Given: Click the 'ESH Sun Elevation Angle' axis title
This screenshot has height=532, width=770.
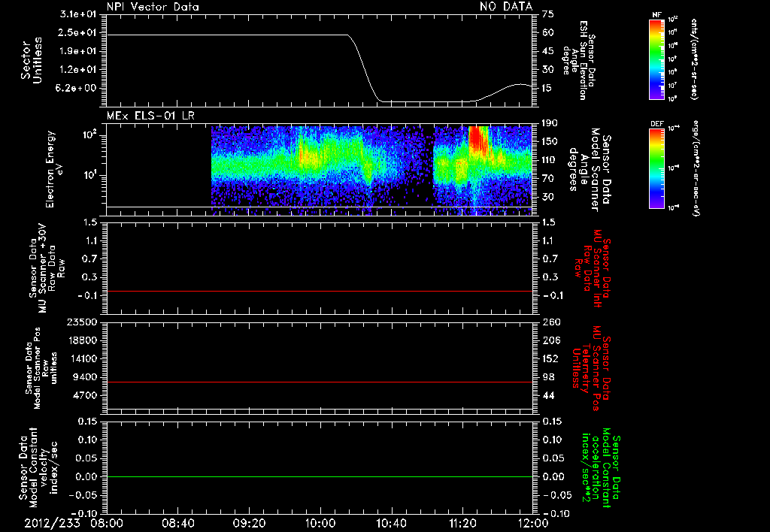Looking at the screenshot, I should tap(578, 60).
